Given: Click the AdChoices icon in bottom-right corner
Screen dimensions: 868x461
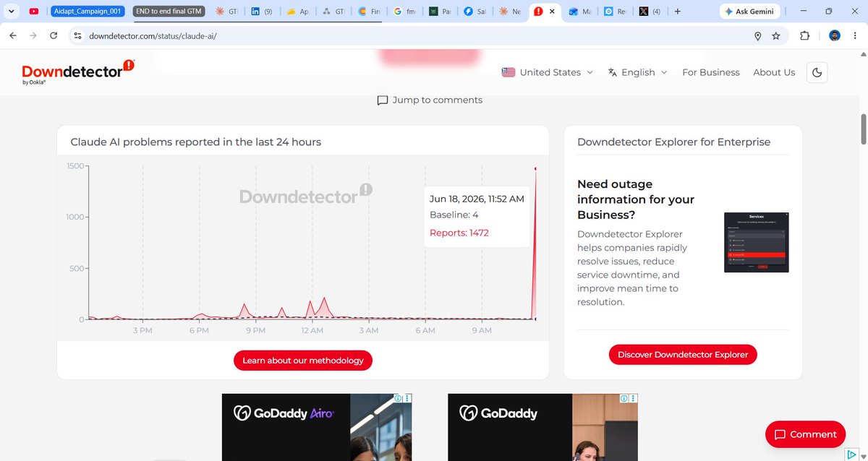Looking at the screenshot, I should click(851, 454).
